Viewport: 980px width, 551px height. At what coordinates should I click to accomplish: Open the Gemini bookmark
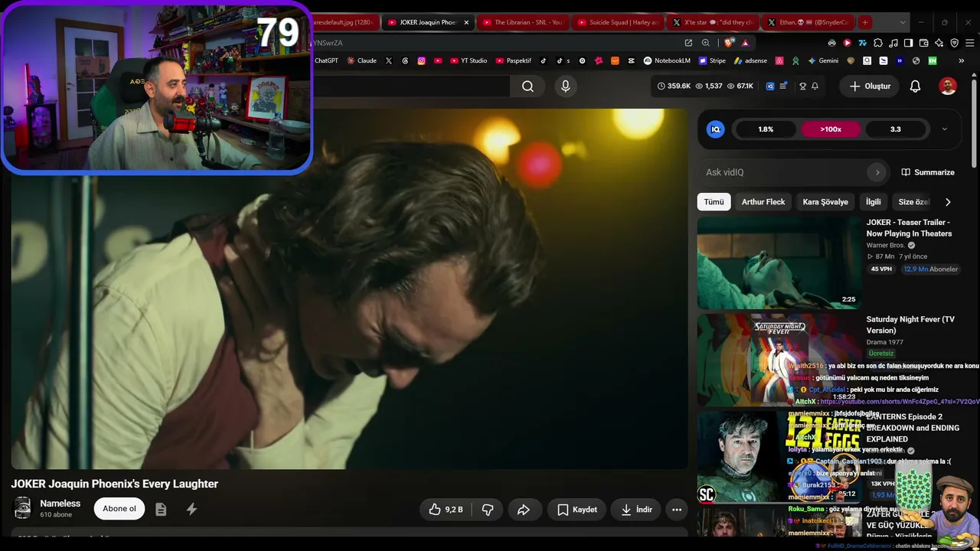(x=823, y=60)
